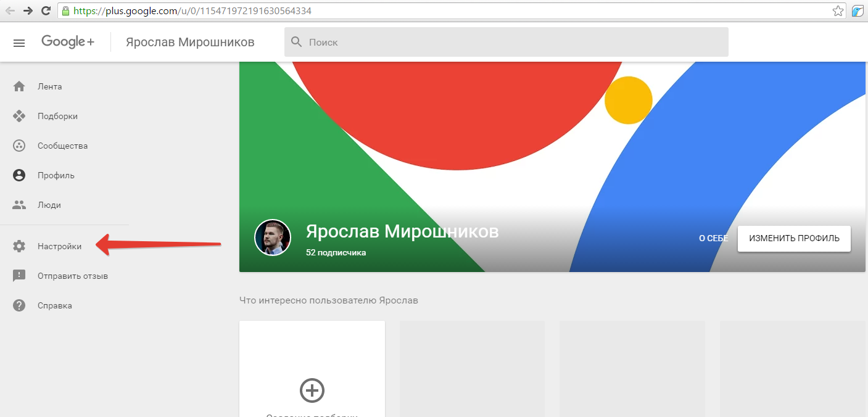
Task: Open the hamburger main menu
Action: click(x=19, y=43)
